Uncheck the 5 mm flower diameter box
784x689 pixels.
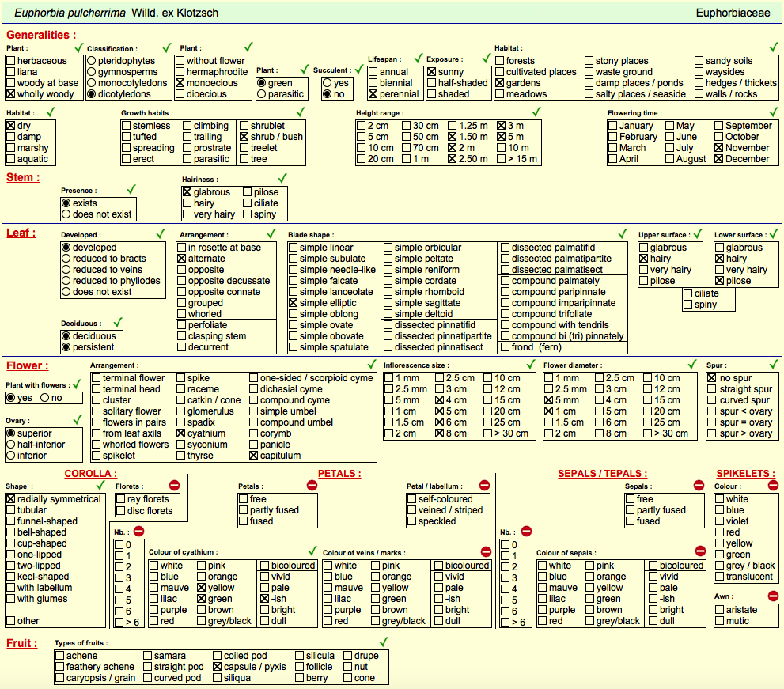pos(548,400)
